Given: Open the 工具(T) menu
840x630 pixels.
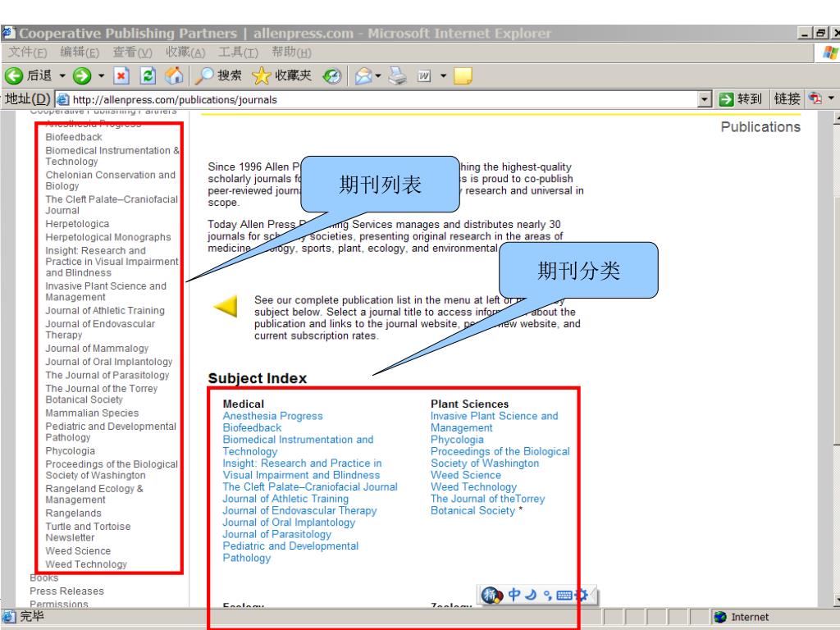Looking at the screenshot, I should (239, 52).
